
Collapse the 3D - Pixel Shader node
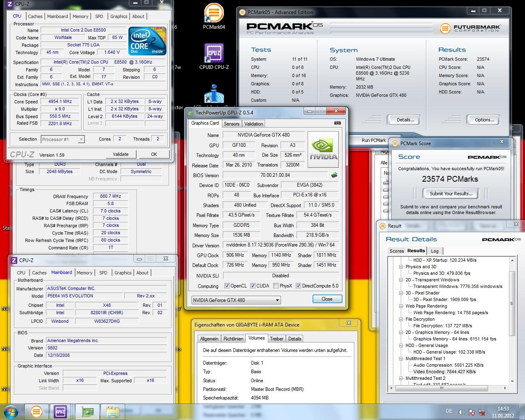point(401,293)
